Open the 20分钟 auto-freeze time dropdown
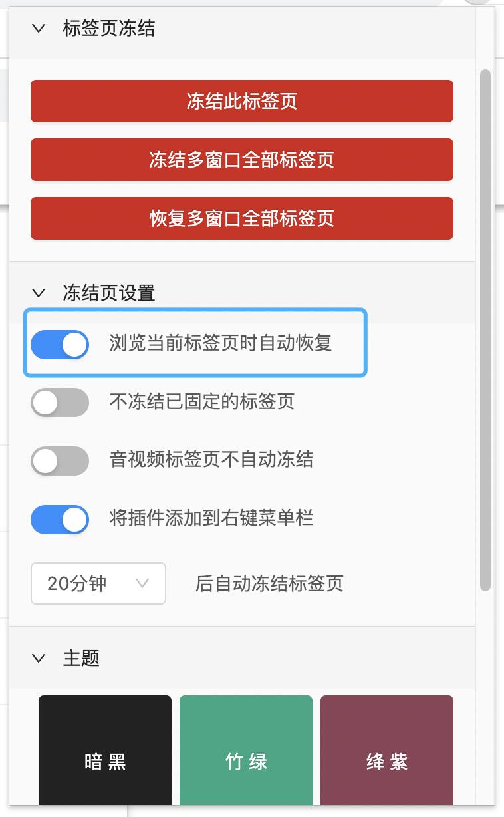The width and height of the screenshot is (504, 817). (98, 583)
